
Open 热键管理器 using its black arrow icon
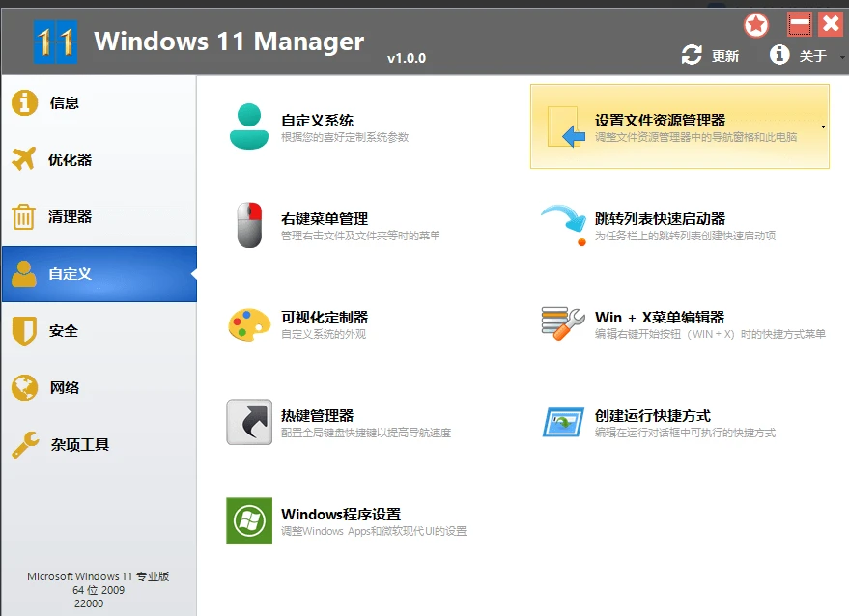pyautogui.click(x=248, y=422)
